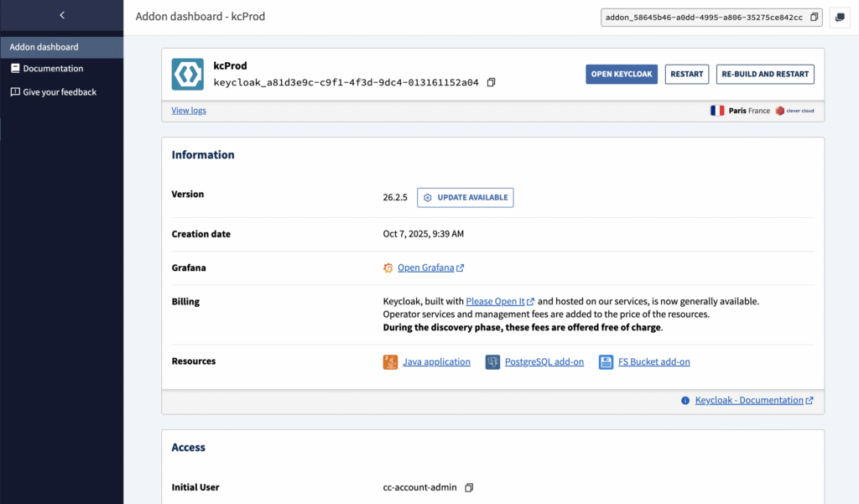859x504 pixels.
Task: Collapse the sidebar with the back chevron
Action: pos(61,16)
